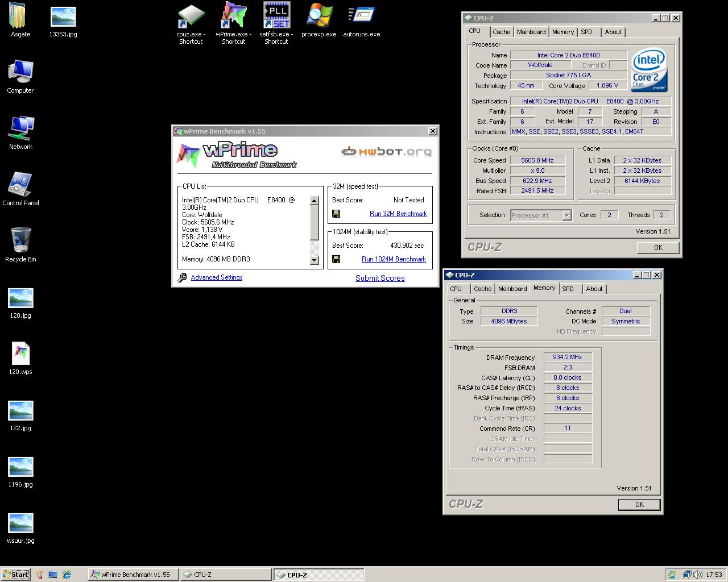Switch to Mainboard tab in lower CPU-Z

coord(512,289)
